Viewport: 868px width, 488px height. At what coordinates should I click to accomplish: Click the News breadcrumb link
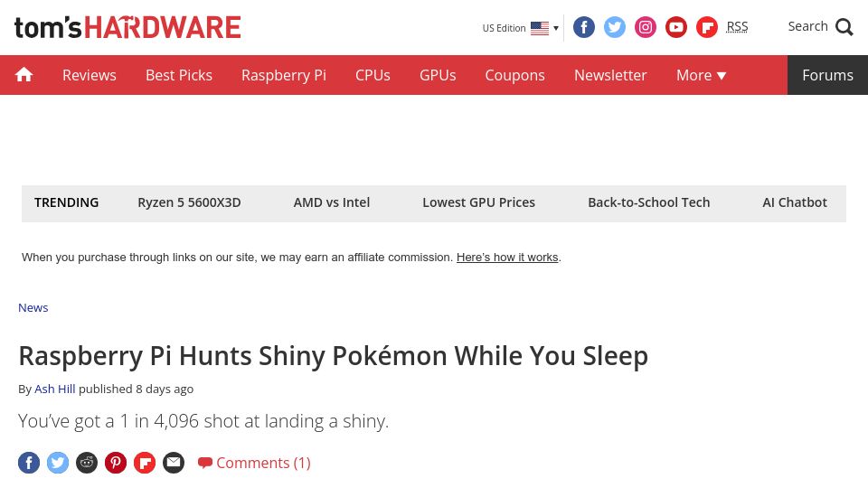(x=33, y=307)
